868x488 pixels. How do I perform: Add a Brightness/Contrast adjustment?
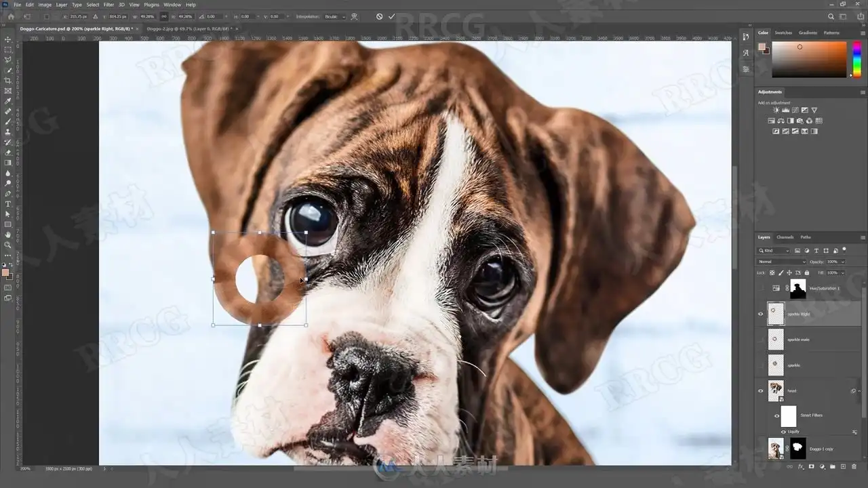coord(776,110)
